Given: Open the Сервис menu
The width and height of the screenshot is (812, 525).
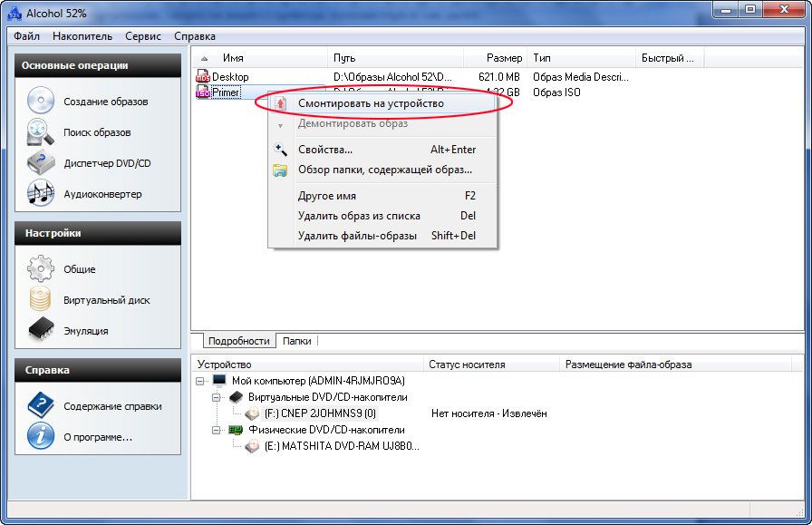Looking at the screenshot, I should (x=143, y=36).
